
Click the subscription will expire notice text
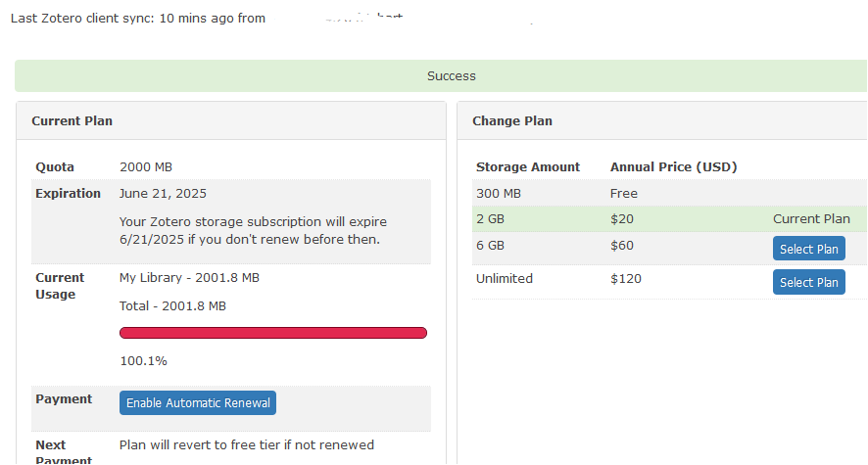[x=253, y=231]
